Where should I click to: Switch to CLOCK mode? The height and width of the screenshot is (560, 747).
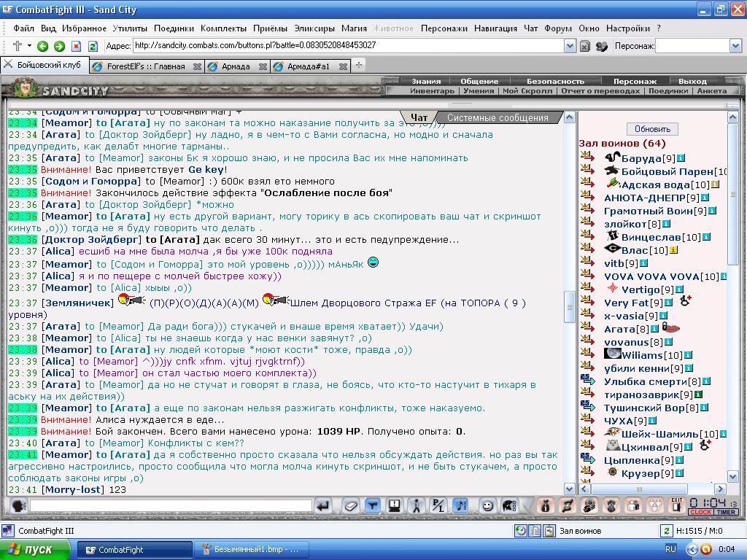tap(700, 512)
